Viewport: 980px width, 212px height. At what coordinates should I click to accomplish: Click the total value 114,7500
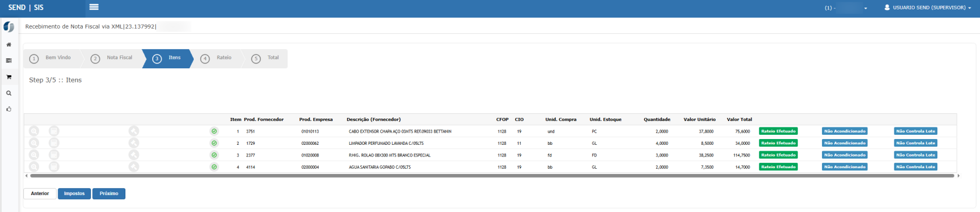[741, 155]
